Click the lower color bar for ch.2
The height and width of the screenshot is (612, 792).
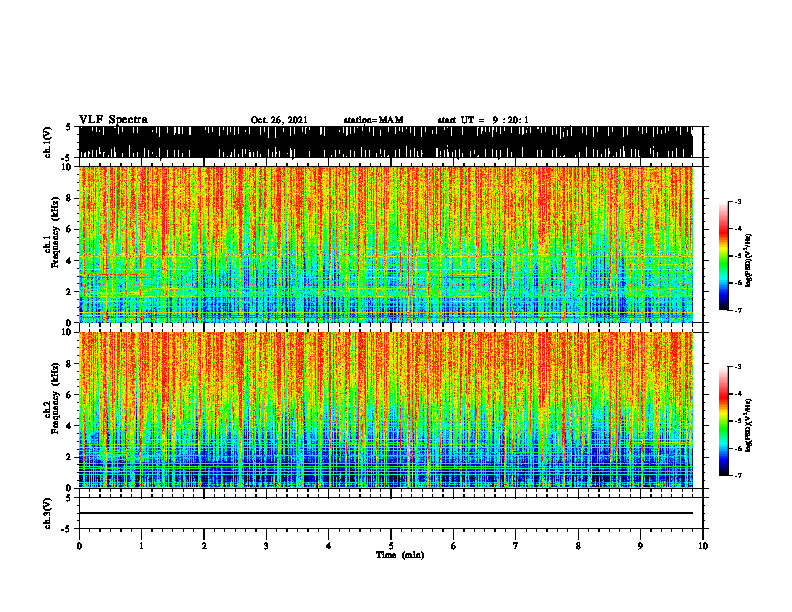723,421
